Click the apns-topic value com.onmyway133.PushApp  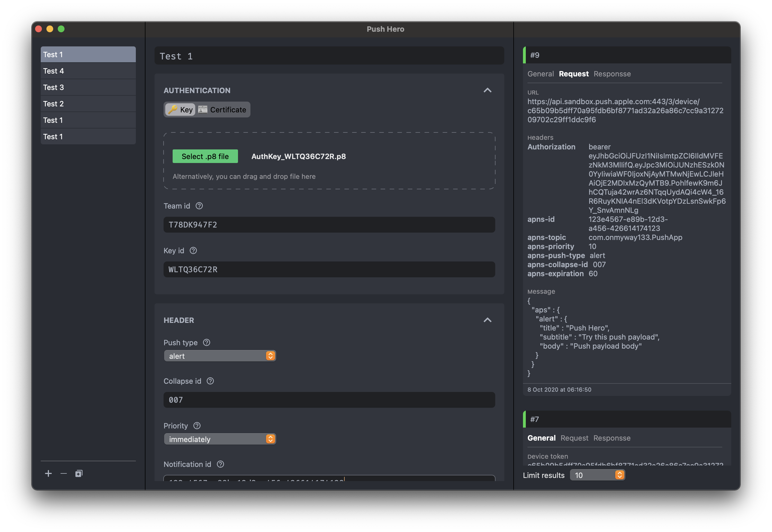click(x=635, y=238)
